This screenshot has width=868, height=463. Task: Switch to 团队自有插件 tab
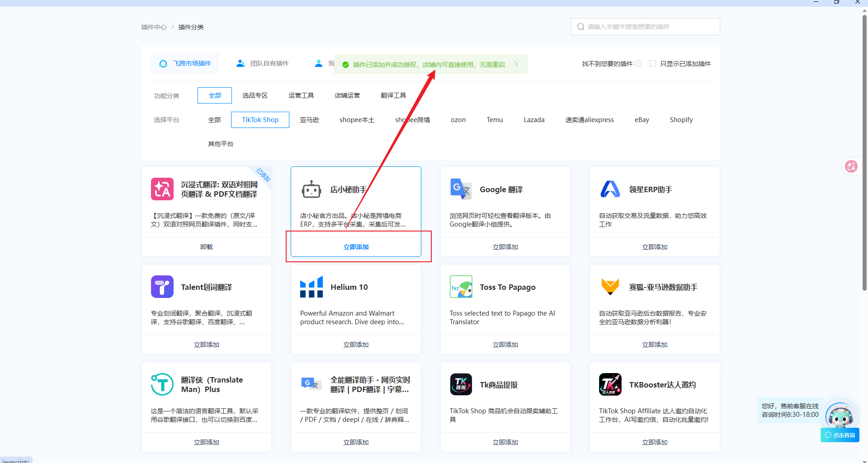pyautogui.click(x=263, y=63)
